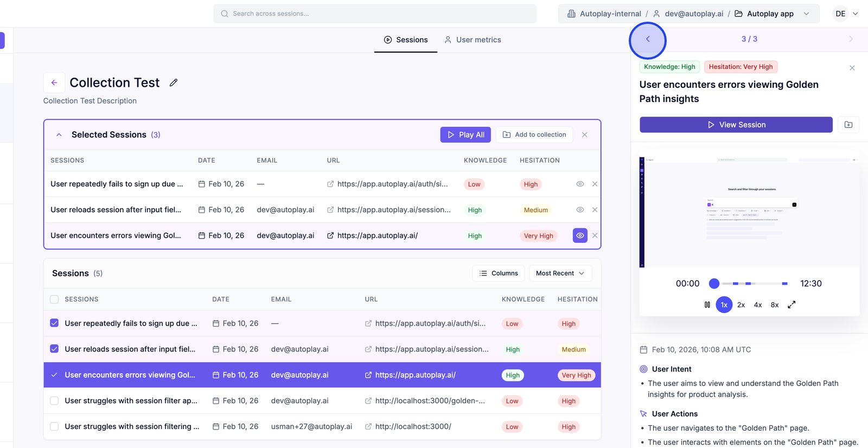This screenshot has height=448, width=868.
Task: Click the pencil icon to edit collection name
Action: tap(174, 82)
